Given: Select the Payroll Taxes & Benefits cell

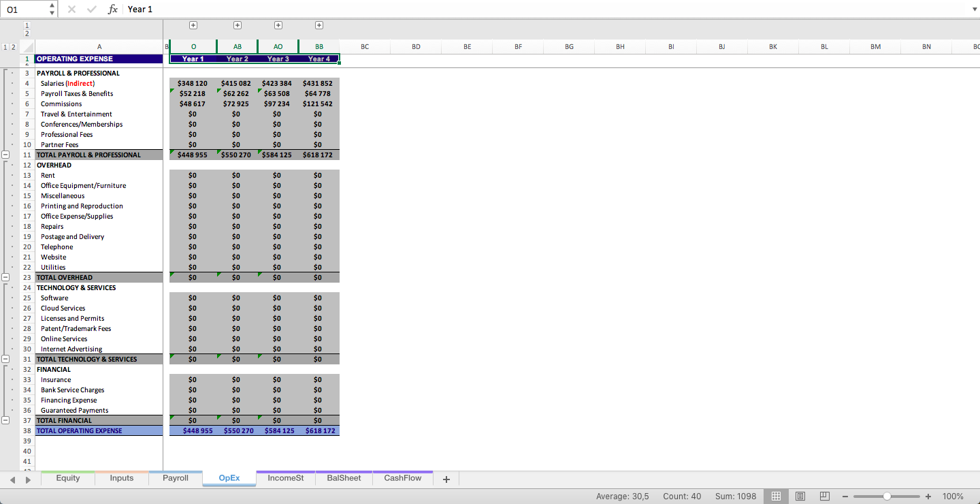Looking at the screenshot, I should coord(99,93).
